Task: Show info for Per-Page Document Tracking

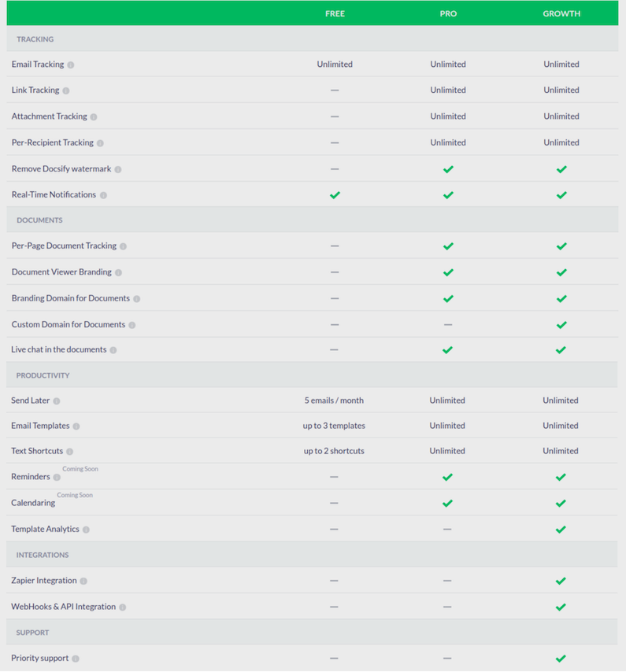Action: coord(123,246)
